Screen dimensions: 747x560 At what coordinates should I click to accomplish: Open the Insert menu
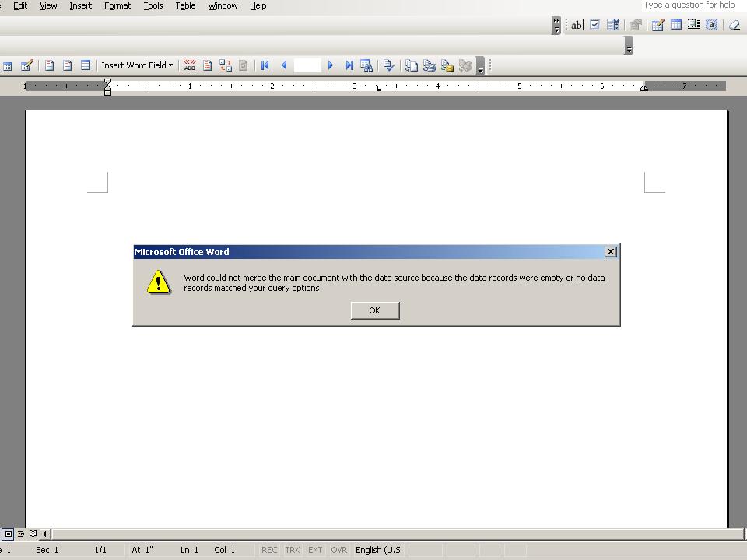80,5
